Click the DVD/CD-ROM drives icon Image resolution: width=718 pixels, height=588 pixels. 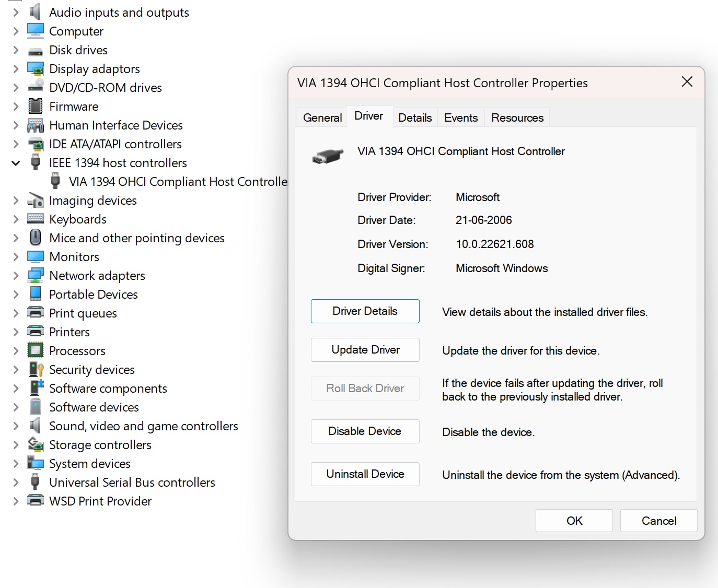[35, 86]
